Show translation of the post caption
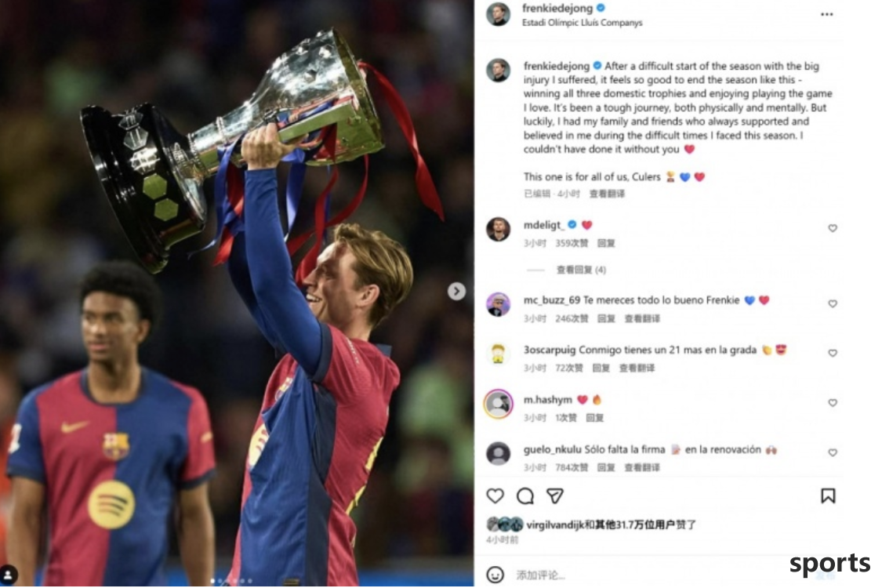Image resolution: width=882 pixels, height=588 pixels. pos(607,194)
